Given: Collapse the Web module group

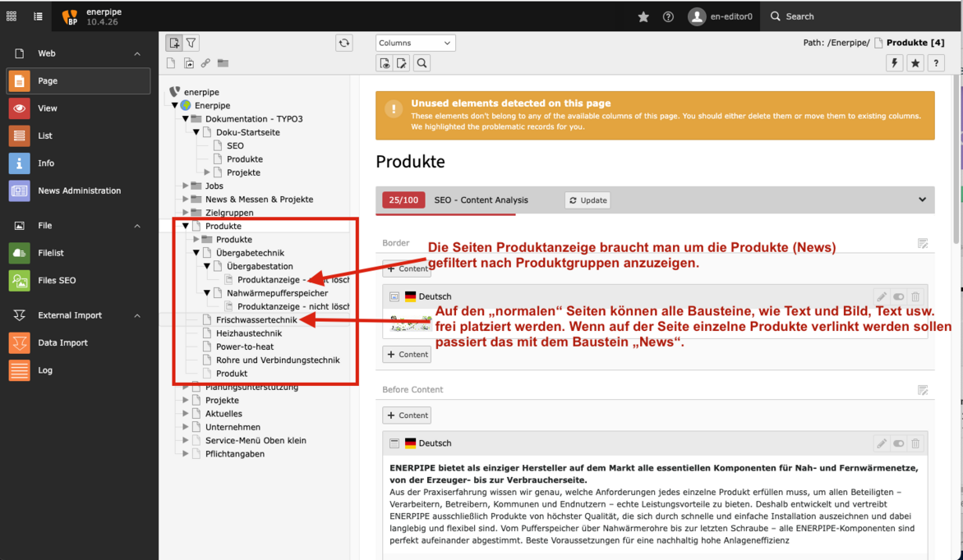Looking at the screenshot, I should coord(137,54).
